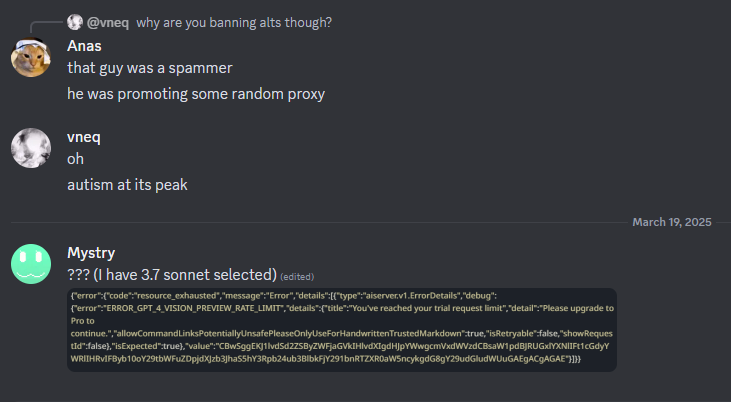Image resolution: width=731 pixels, height=402 pixels.
Task: Click vneq's grayscale profile avatar
Action: point(31,148)
